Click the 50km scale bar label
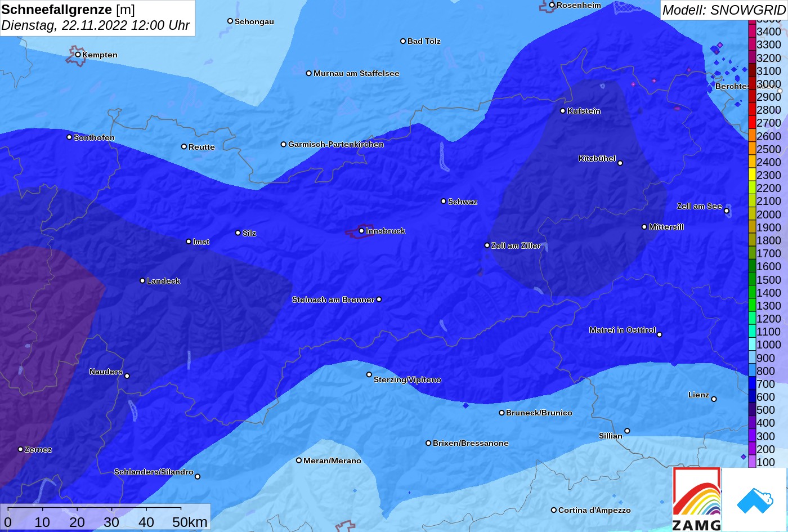This screenshot has height=532, width=788. tap(190, 522)
